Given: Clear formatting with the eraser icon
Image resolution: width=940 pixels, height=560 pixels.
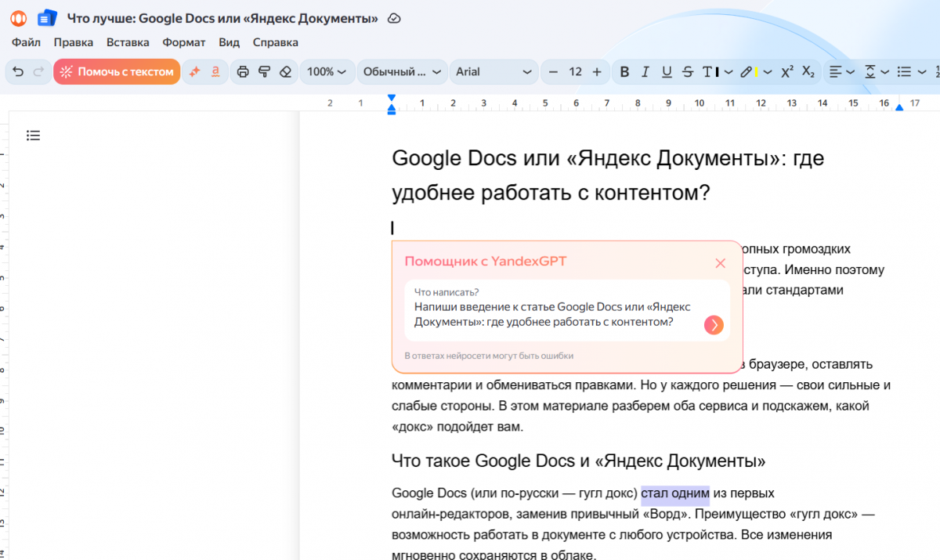Looking at the screenshot, I should click(x=286, y=71).
